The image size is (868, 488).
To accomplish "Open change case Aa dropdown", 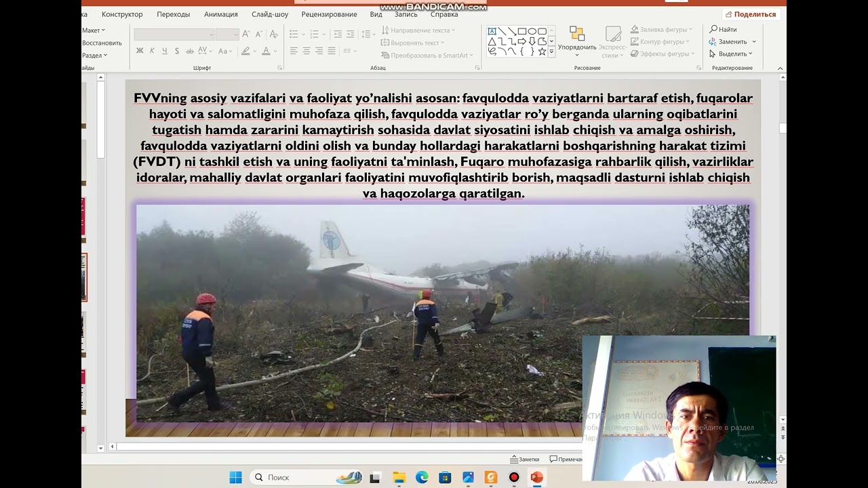I will (x=224, y=51).
